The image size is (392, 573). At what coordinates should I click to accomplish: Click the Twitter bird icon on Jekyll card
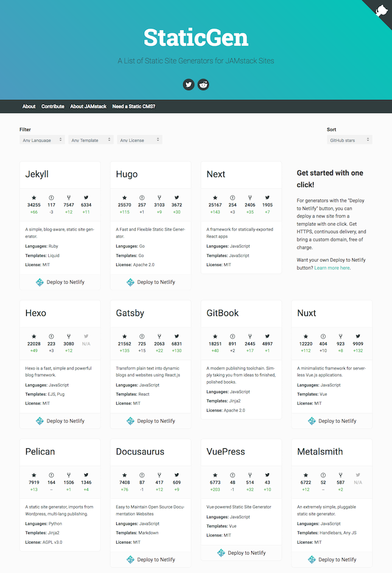click(x=86, y=198)
